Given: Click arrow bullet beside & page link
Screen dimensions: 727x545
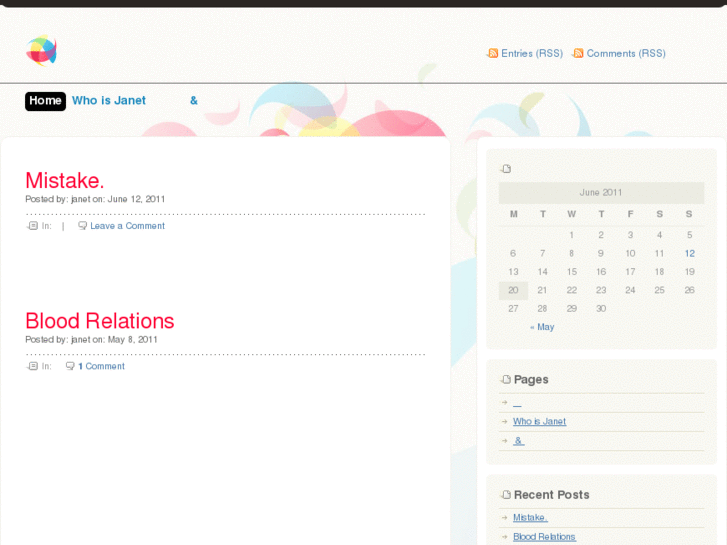Looking at the screenshot, I should coord(504,440).
